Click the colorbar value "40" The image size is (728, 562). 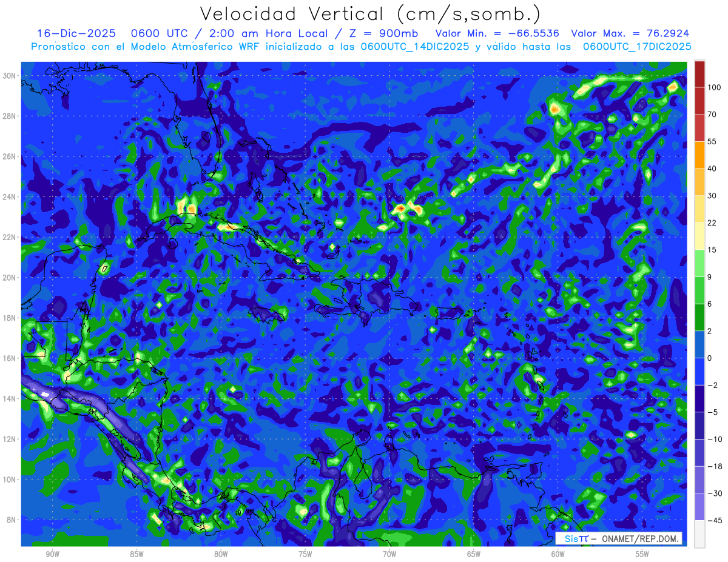pos(712,169)
